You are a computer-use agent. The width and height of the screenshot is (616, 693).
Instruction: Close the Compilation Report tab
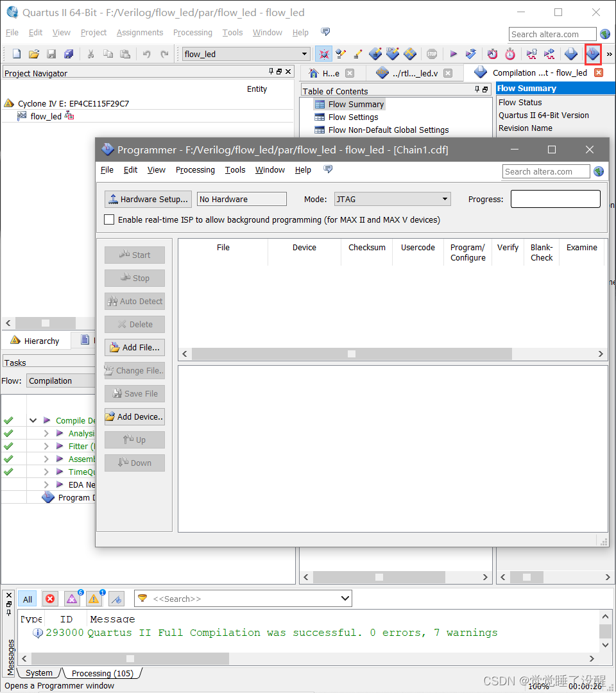[x=599, y=73]
